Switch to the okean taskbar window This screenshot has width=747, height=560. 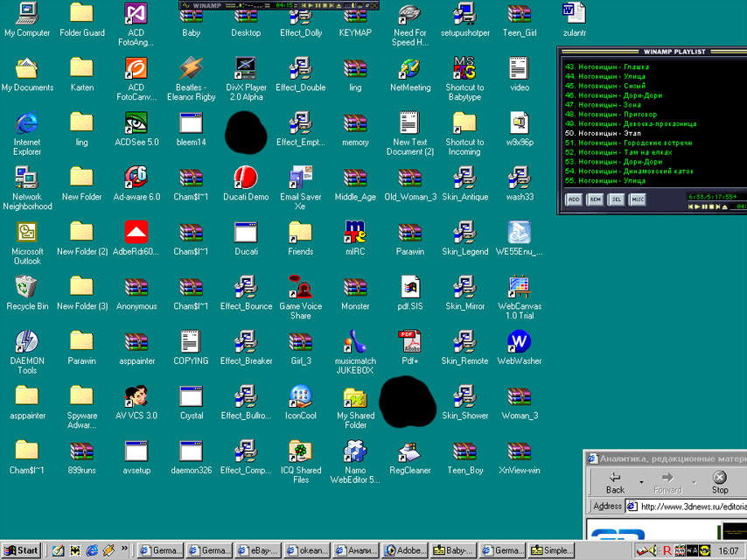(306, 550)
